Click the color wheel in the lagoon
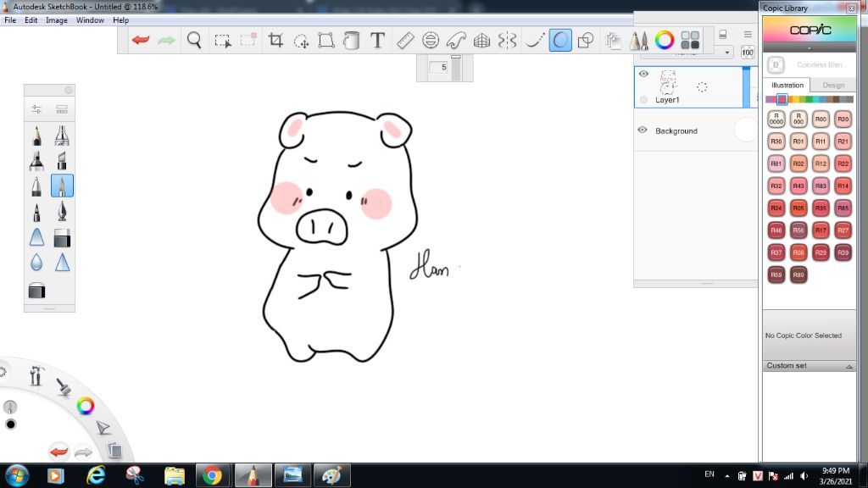 (86, 406)
